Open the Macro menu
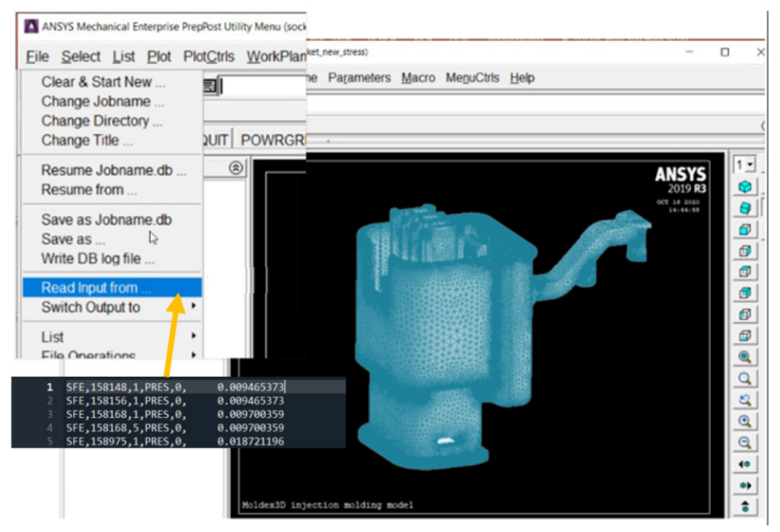This screenshot has width=780, height=532. tap(418, 78)
